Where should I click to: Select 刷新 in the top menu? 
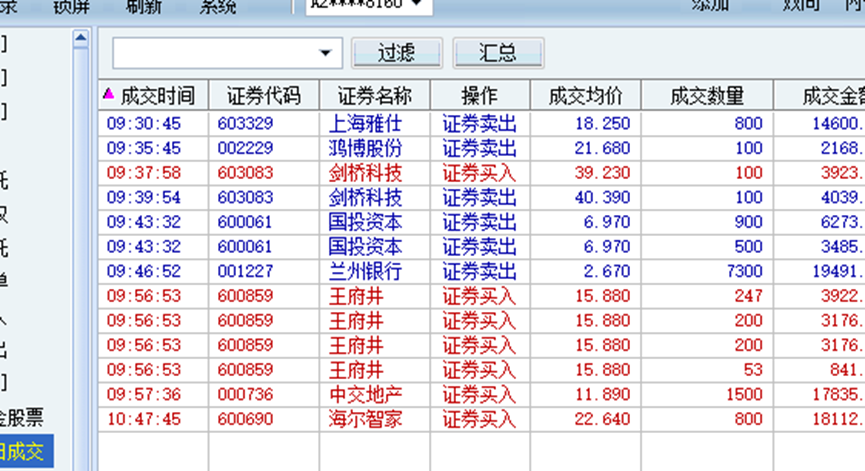coord(147,6)
